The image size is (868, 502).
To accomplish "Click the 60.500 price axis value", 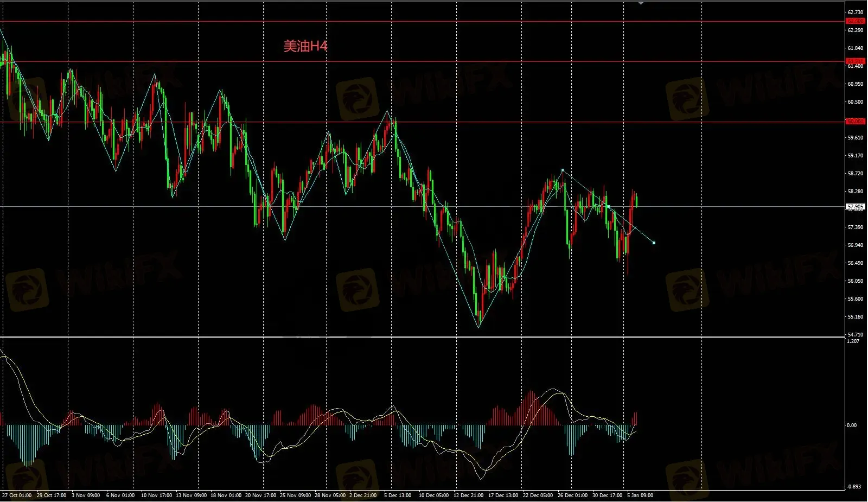I will point(855,102).
